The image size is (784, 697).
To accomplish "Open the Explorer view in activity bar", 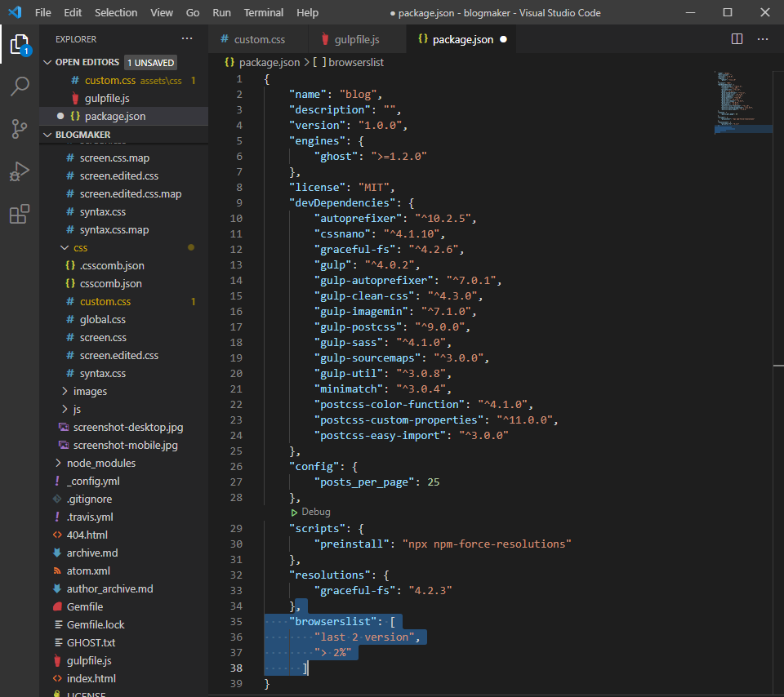I will coord(20,44).
